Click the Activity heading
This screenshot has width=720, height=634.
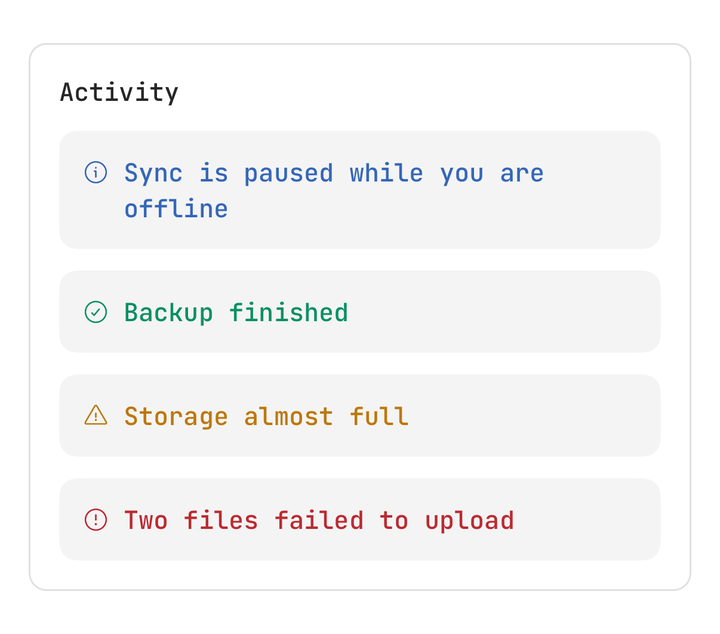[119, 92]
